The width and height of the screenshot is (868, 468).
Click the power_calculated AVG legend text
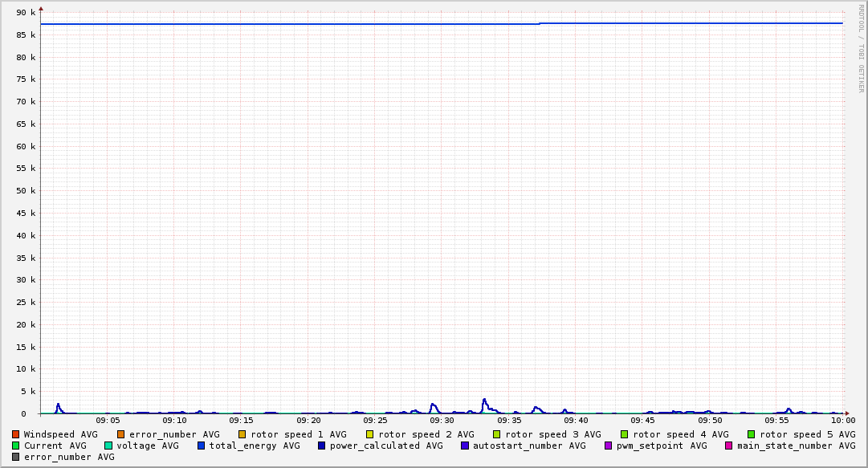click(386, 446)
